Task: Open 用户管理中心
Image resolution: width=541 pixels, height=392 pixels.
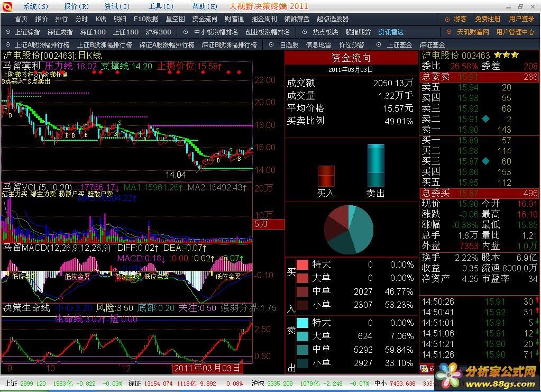Action: click(x=515, y=32)
